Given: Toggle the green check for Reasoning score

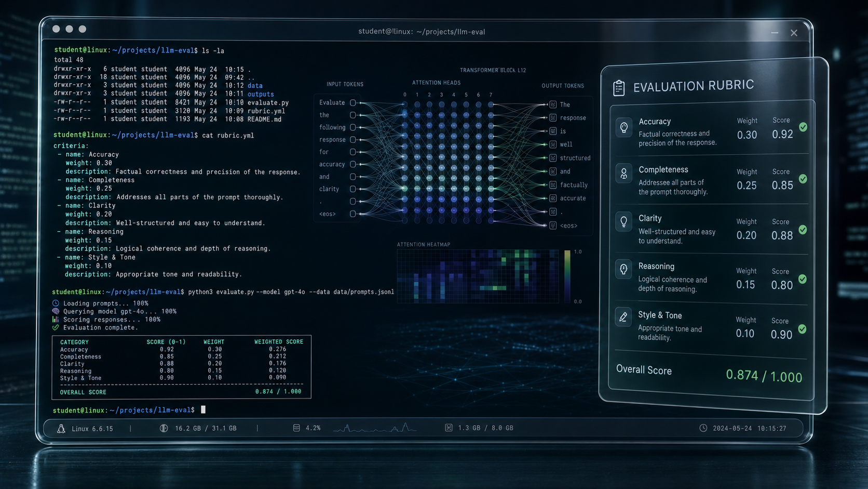Looking at the screenshot, I should coord(803,279).
